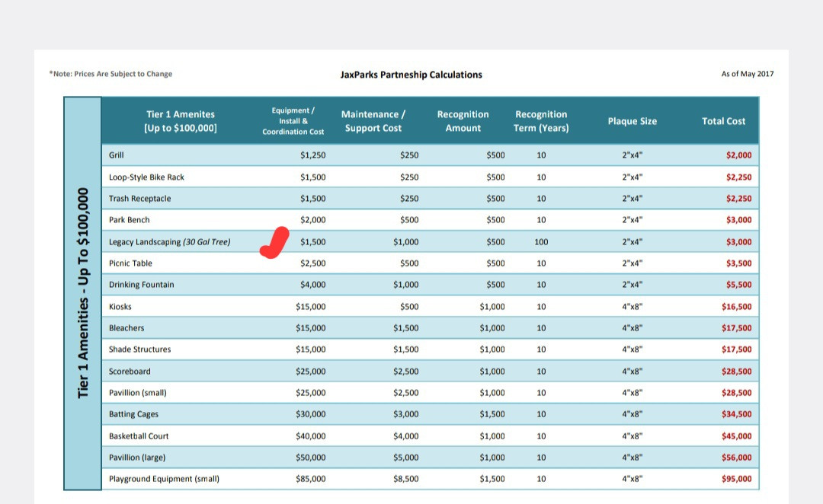Click the $2,000 total cost for Grill
The width and height of the screenshot is (823, 504).
pyautogui.click(x=738, y=155)
